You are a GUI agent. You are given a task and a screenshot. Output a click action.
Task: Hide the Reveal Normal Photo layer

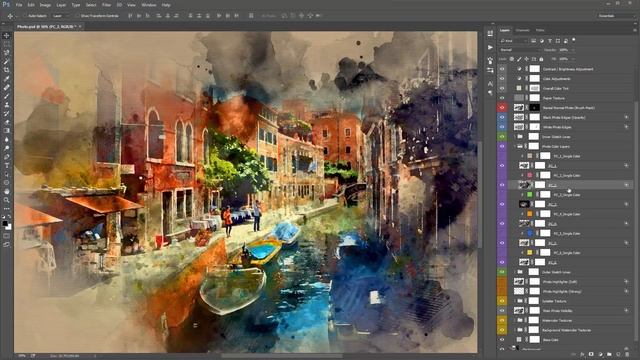[x=502, y=108]
